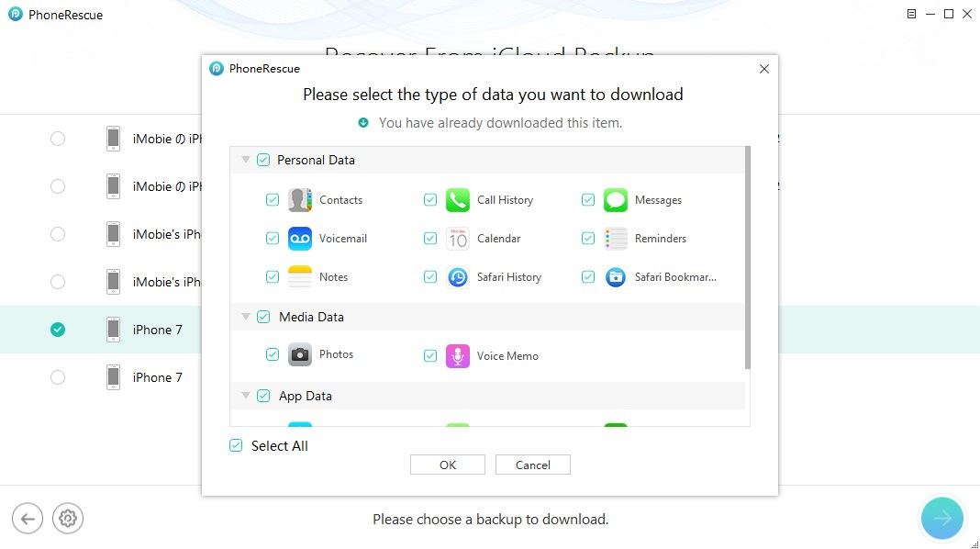Image resolution: width=980 pixels, height=549 pixels.
Task: Uncheck the Media Data group checkbox
Action: [x=263, y=317]
